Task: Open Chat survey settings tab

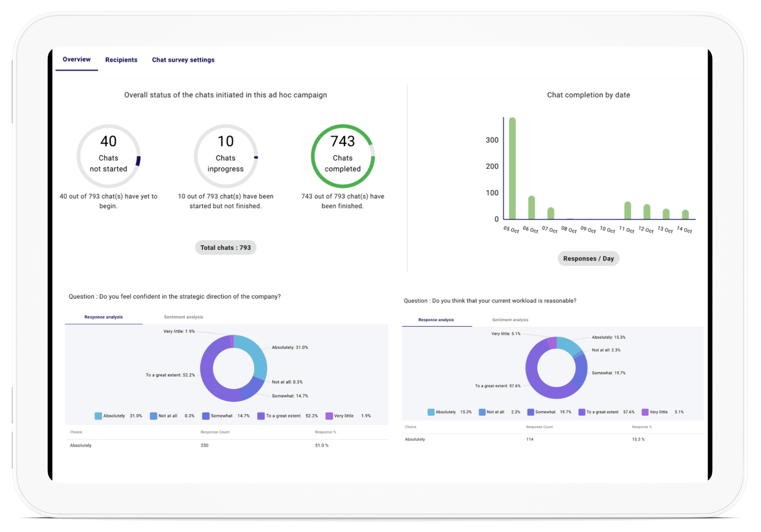Action: pos(183,60)
